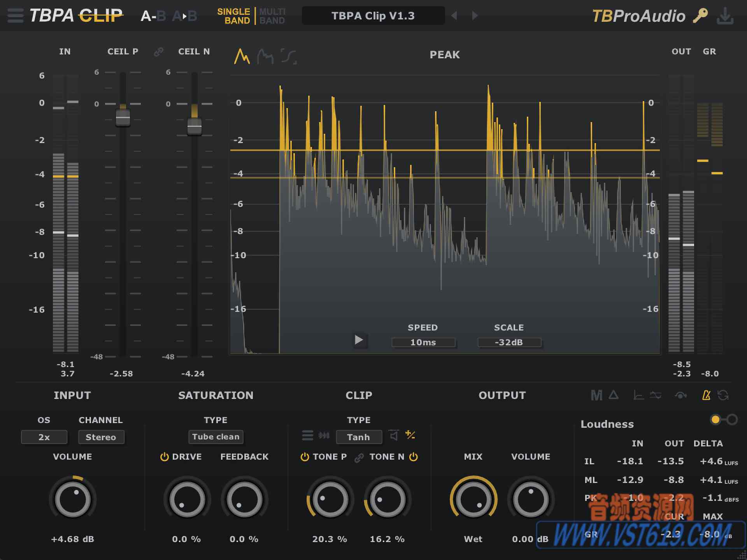This screenshot has width=747, height=560.
Task: Open the OS 2x oversampling dropdown
Action: 44,437
